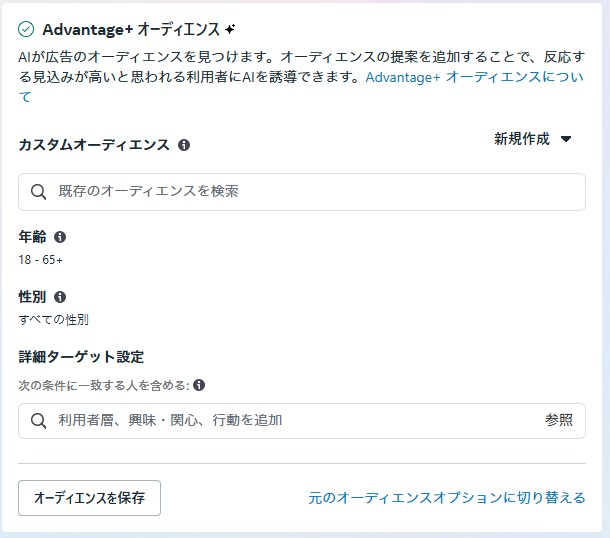
Task: Select the age range value 18 - 65+
Action: coord(41,260)
